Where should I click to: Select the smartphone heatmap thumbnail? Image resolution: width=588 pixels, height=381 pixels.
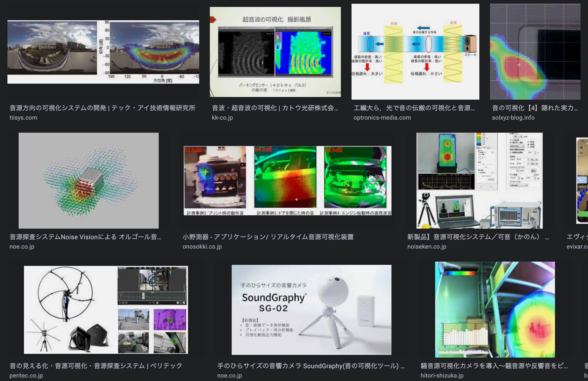click(535, 52)
